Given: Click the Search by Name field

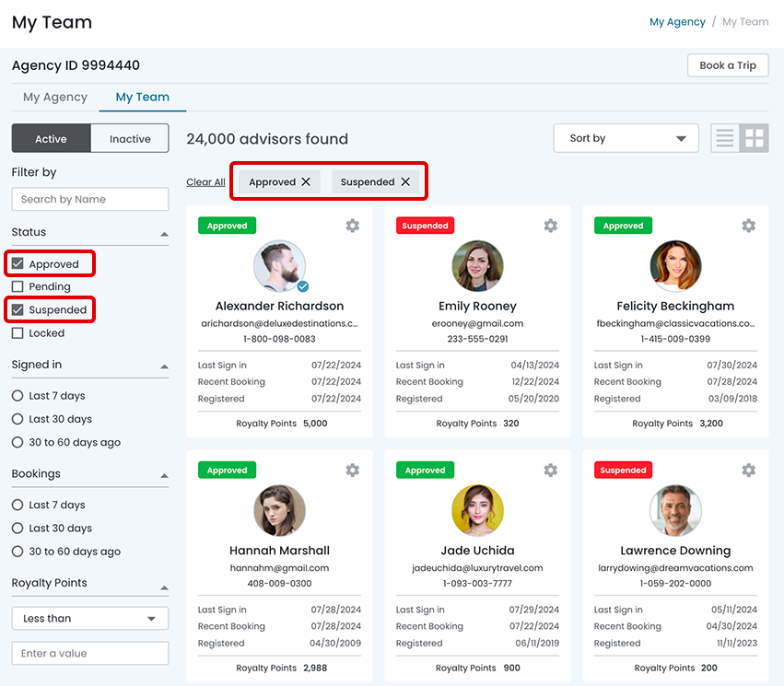Looking at the screenshot, I should click(x=89, y=199).
